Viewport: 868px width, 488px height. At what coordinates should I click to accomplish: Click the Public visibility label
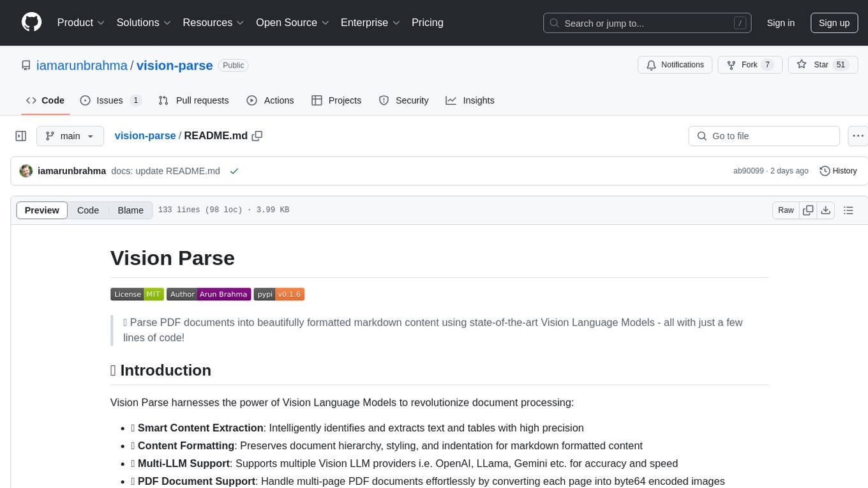point(233,65)
